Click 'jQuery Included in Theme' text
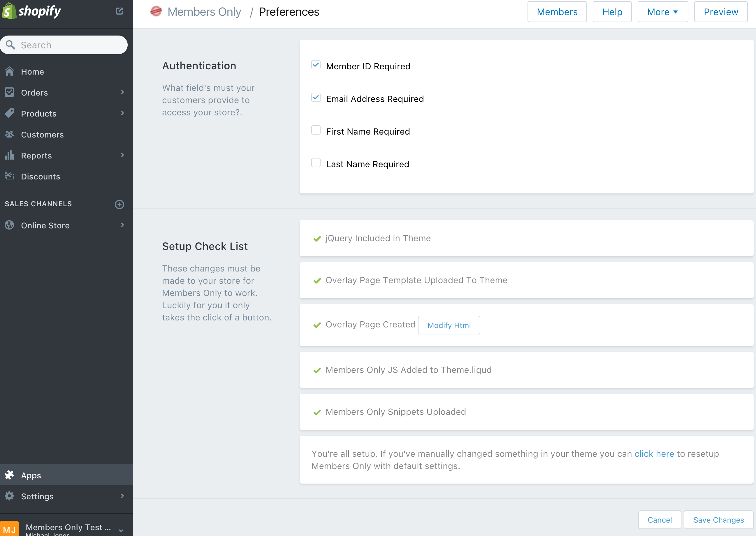This screenshot has height=536, width=756. pos(378,238)
